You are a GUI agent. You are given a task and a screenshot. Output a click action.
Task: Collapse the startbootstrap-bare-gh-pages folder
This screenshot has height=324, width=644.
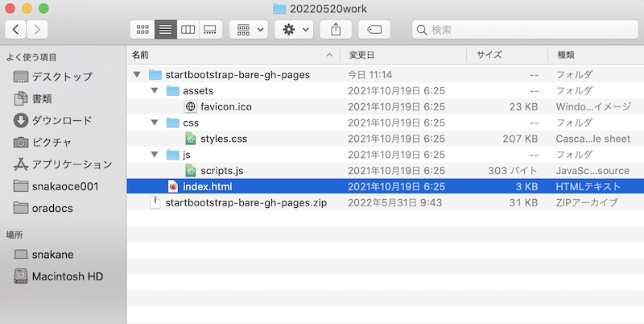137,75
